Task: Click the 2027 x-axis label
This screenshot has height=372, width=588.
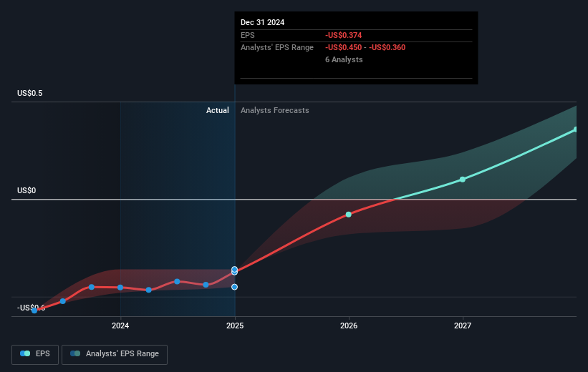Action: click(463, 325)
